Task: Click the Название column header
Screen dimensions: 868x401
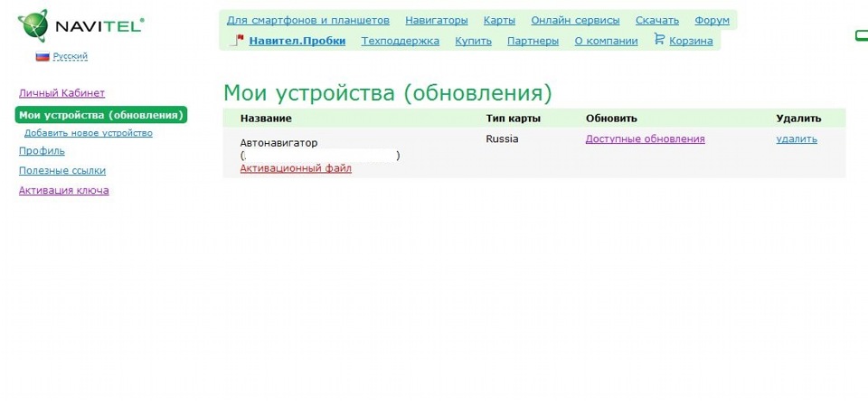Action: point(266,119)
